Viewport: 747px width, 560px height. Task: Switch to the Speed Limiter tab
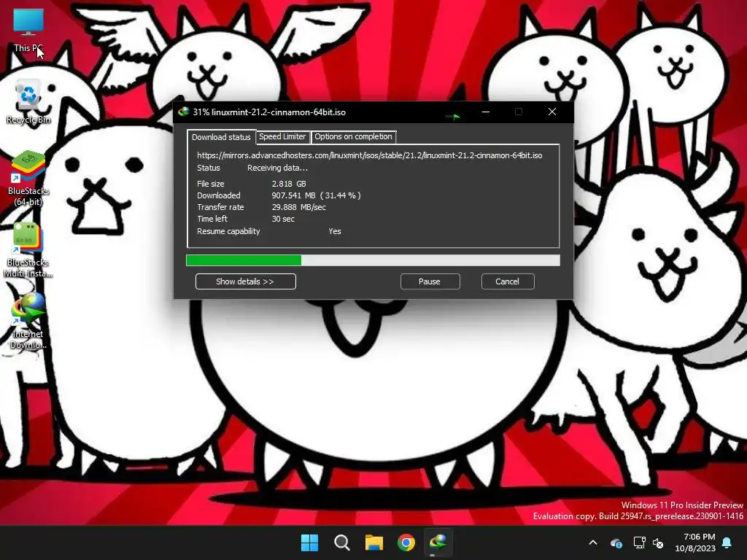point(282,136)
